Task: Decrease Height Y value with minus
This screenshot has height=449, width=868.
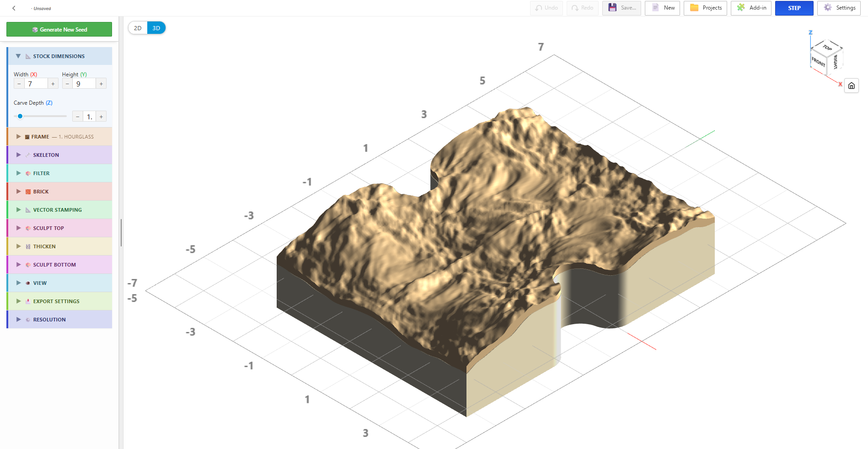Action: click(67, 84)
